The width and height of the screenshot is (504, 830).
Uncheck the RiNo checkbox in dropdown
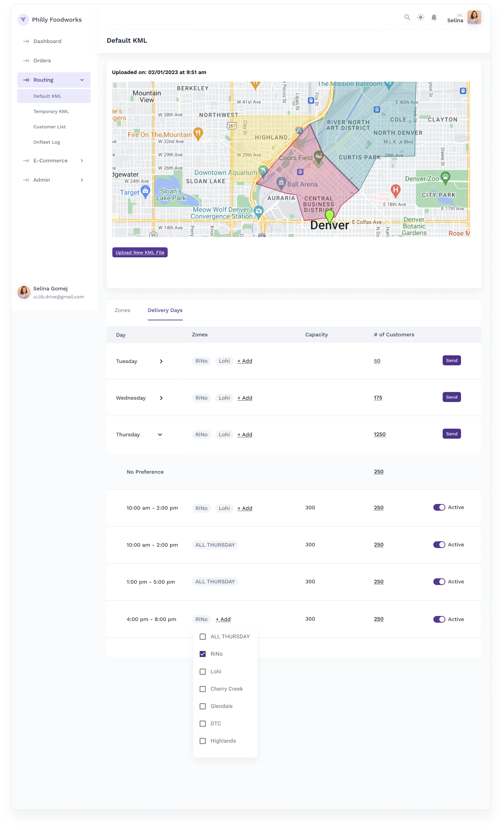pos(202,654)
